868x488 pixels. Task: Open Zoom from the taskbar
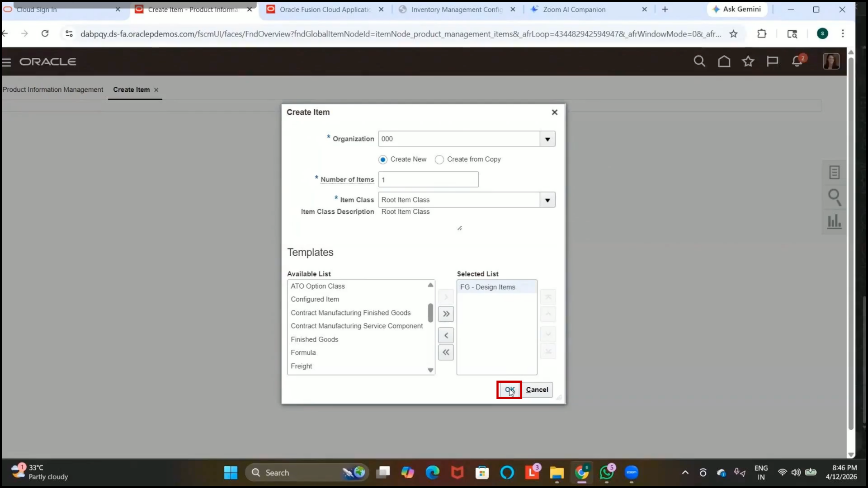click(x=632, y=473)
